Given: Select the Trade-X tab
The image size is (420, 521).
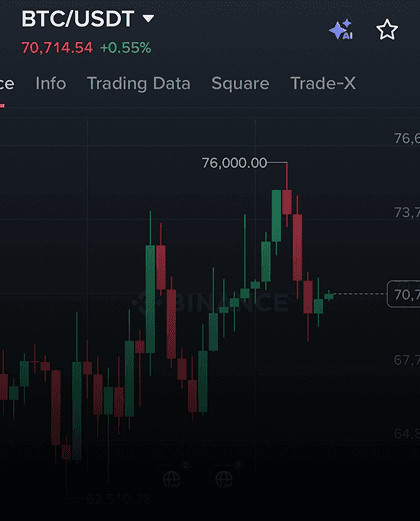Looking at the screenshot, I should [x=323, y=83].
